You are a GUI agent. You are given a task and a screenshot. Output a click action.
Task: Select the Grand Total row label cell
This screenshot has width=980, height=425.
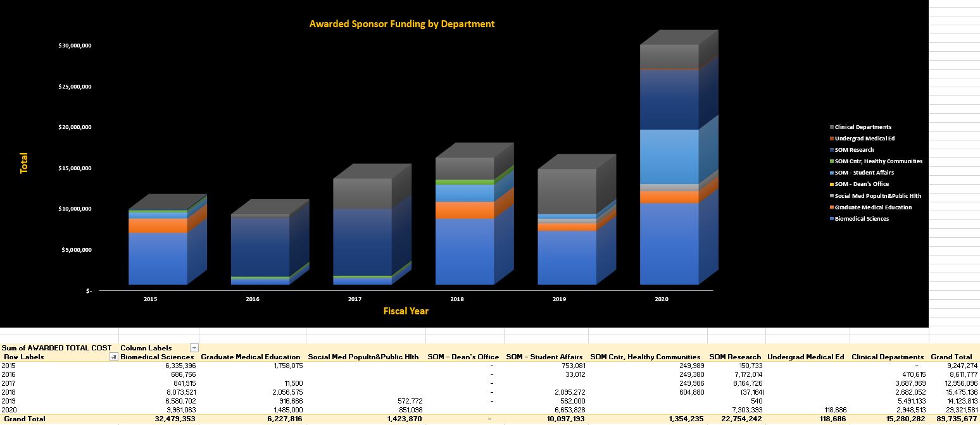pyautogui.click(x=24, y=419)
